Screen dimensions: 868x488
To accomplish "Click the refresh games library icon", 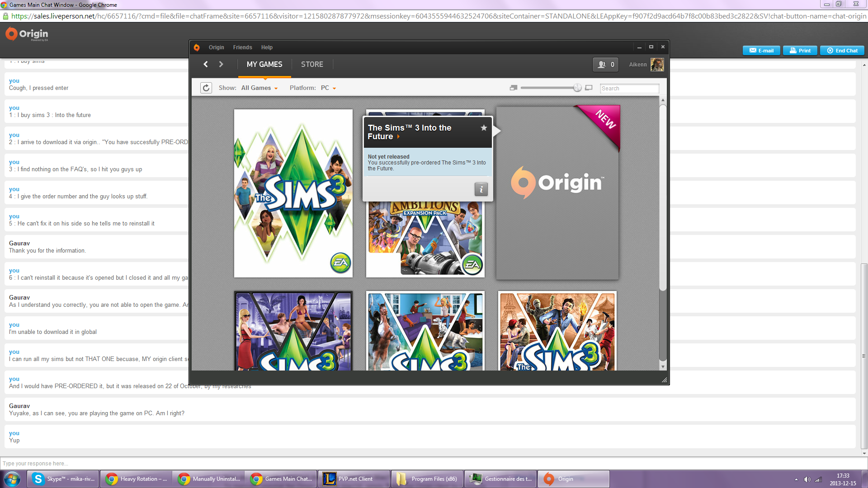I will pyautogui.click(x=206, y=88).
